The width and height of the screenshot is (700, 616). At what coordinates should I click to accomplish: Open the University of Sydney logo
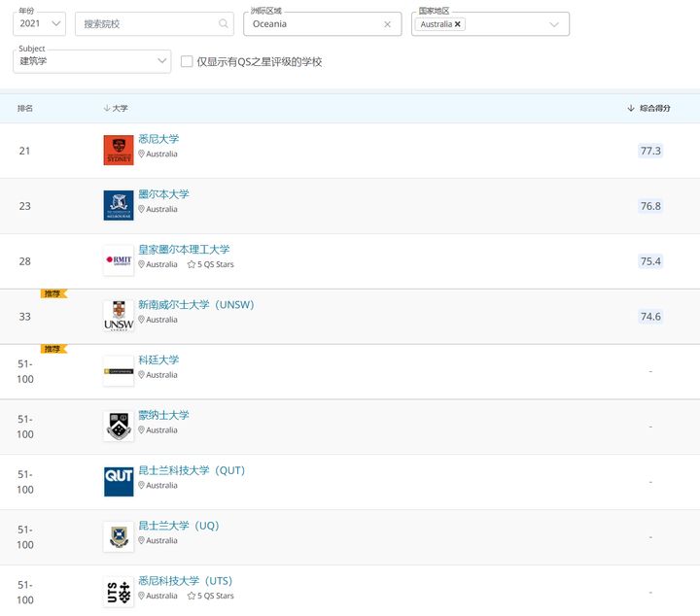[119, 151]
